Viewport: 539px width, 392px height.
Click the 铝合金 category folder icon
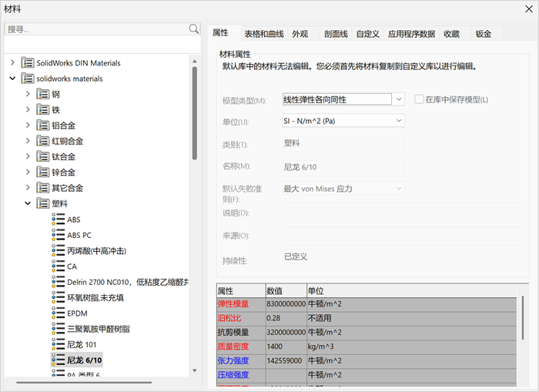click(43, 126)
